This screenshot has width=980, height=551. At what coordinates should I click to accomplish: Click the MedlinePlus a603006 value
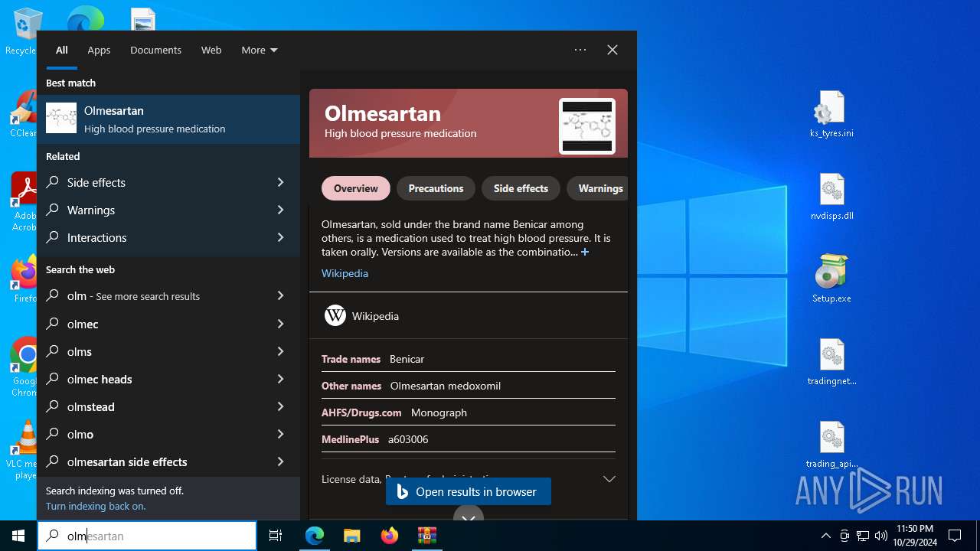pos(408,439)
